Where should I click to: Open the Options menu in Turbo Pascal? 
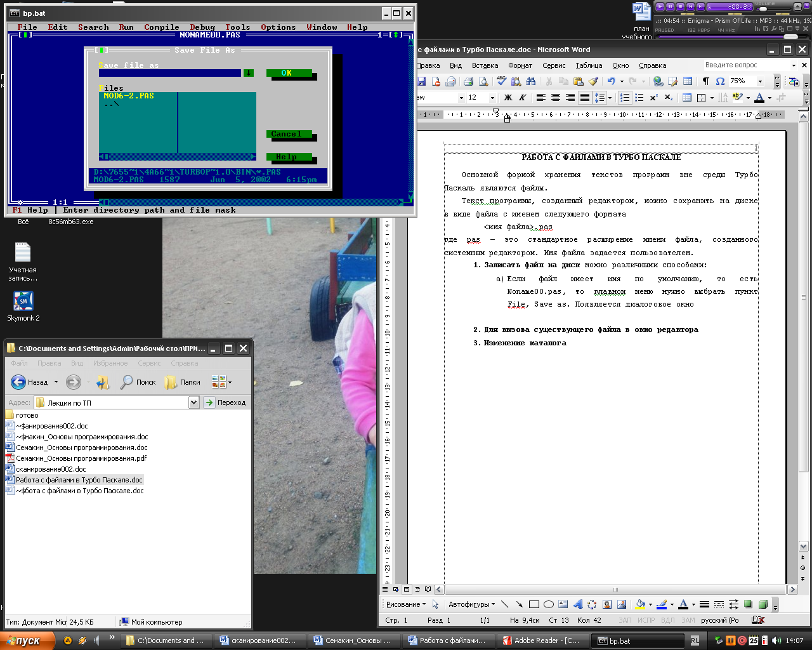pyautogui.click(x=278, y=27)
